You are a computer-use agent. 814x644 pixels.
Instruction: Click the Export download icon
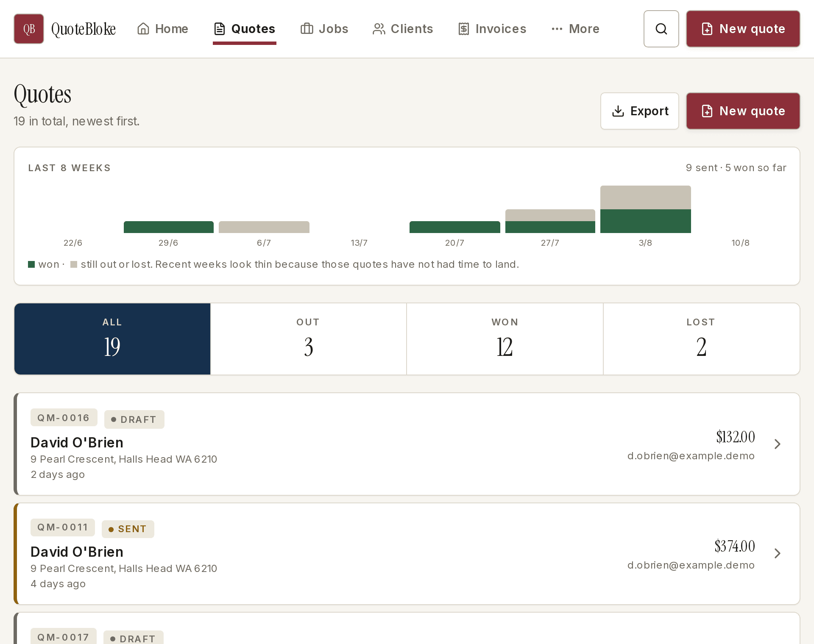coord(618,111)
